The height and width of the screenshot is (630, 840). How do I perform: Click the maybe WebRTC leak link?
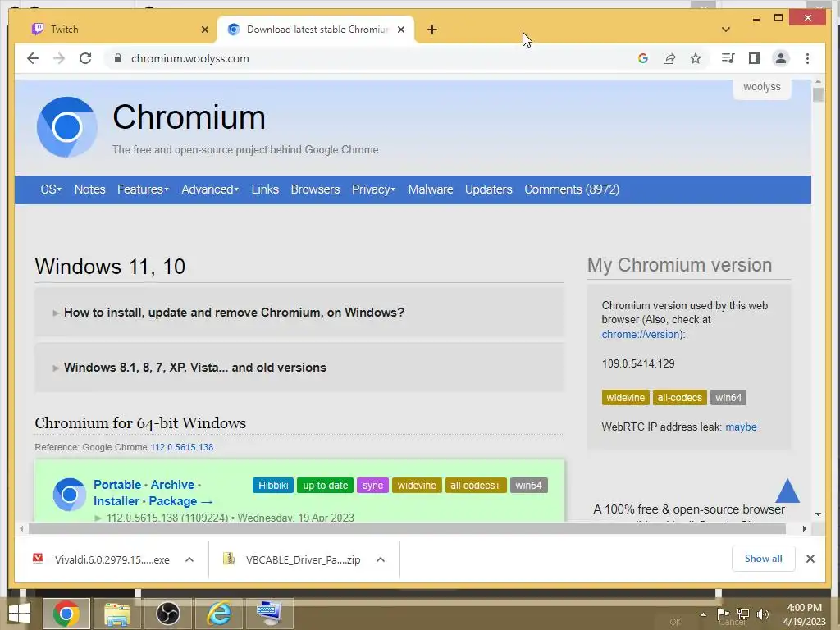pos(741,427)
